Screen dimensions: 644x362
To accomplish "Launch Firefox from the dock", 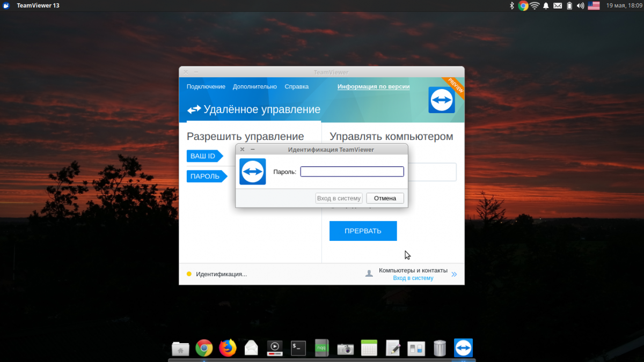I will (228, 348).
